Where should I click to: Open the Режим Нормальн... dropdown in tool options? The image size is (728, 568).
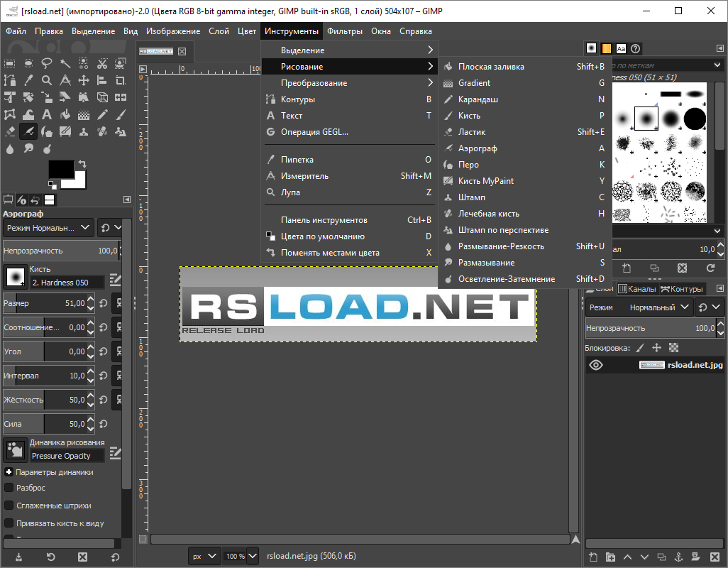coord(48,228)
